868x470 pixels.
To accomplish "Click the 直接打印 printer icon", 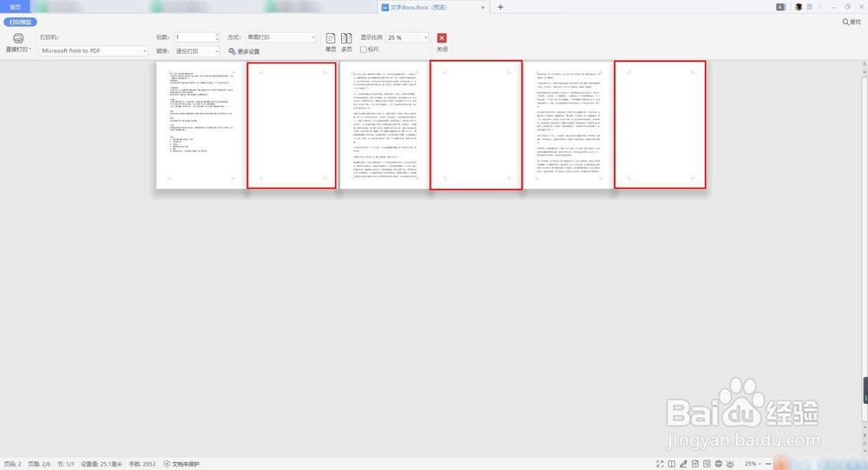I will pyautogui.click(x=18, y=38).
